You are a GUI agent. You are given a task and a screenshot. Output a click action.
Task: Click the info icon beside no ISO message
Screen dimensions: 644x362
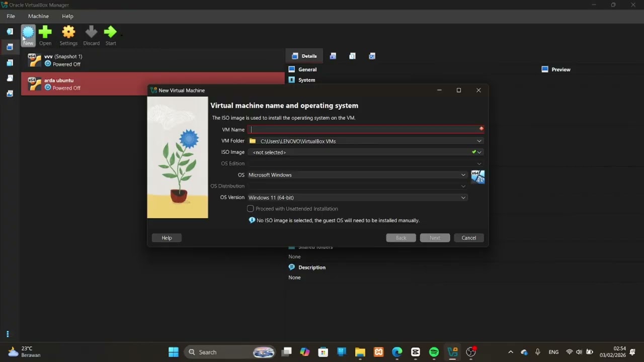[x=252, y=220]
